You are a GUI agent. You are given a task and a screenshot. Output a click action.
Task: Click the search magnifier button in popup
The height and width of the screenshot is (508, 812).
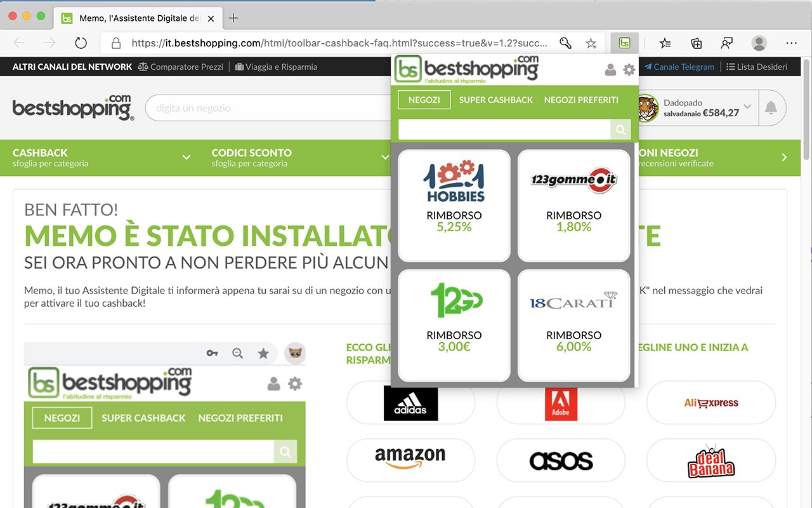(621, 130)
